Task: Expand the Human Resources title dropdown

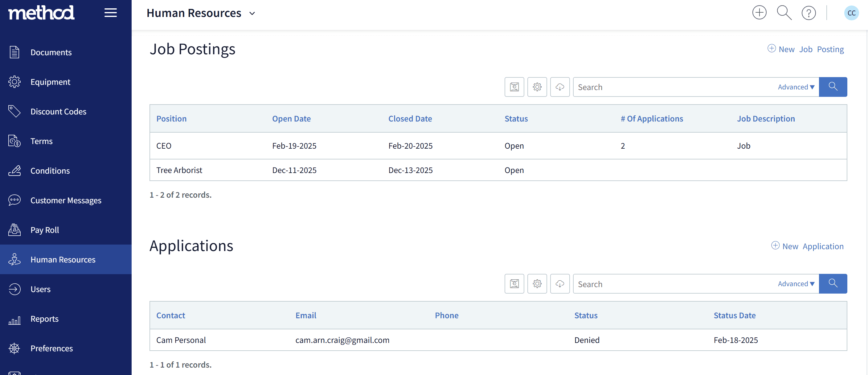Action: (x=252, y=14)
